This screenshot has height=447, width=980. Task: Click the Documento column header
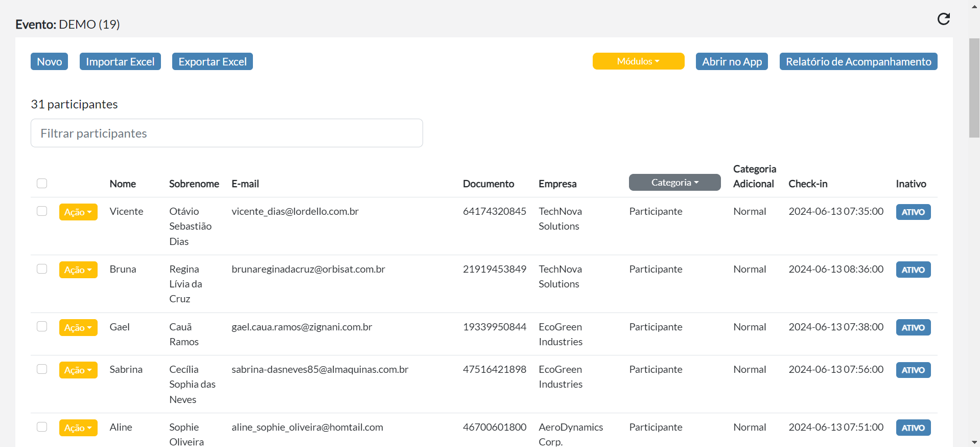pyautogui.click(x=488, y=184)
